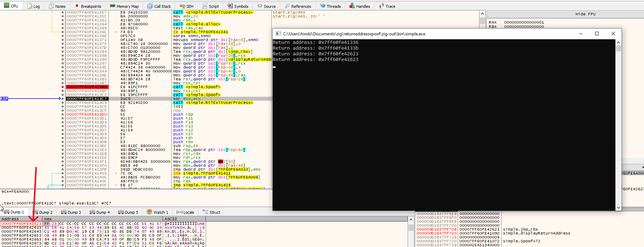644x247 pixels.
Task: Click the Hide FPU button
Action: tap(585, 14)
